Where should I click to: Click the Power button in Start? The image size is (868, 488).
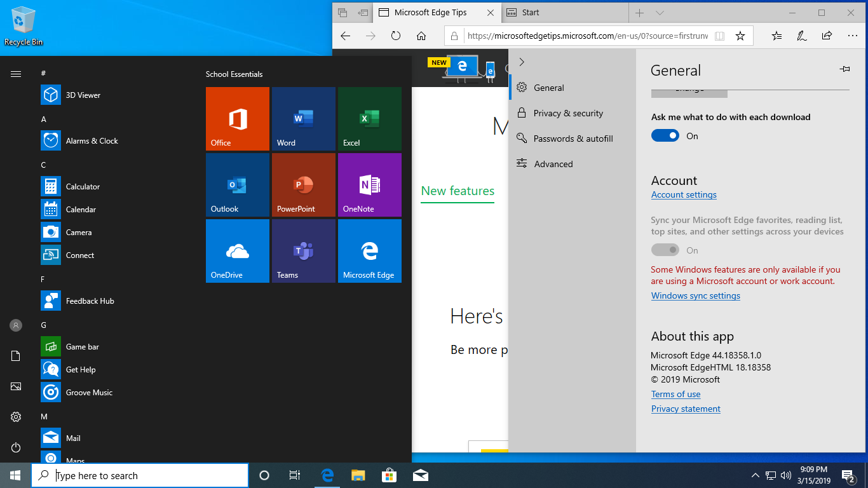(16, 447)
